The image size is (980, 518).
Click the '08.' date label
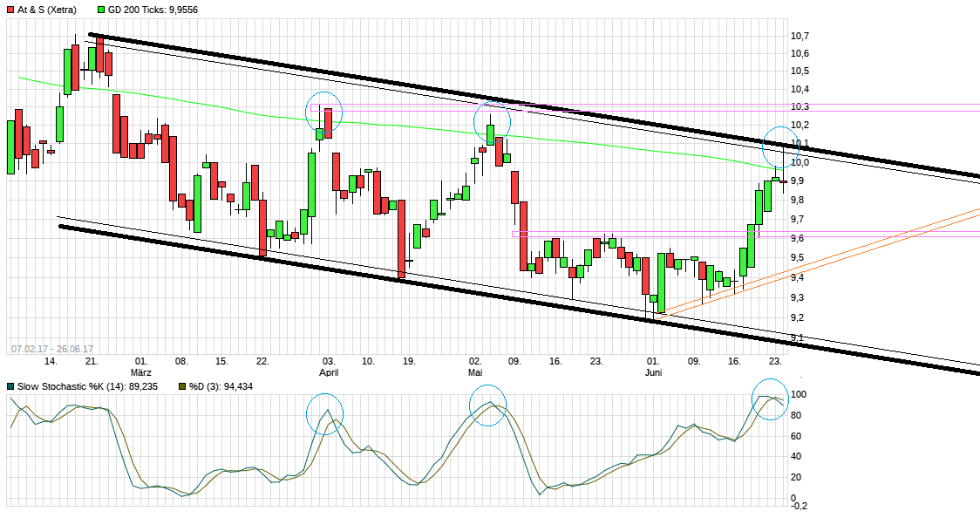(181, 362)
